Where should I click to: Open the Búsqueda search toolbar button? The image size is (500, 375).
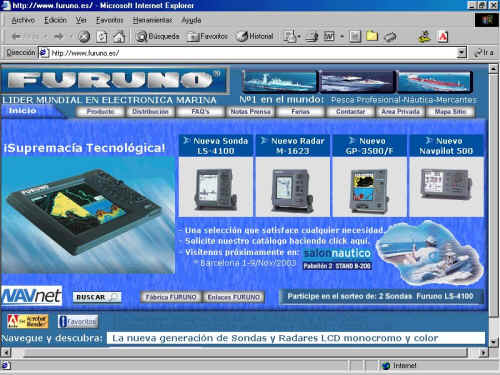[158, 36]
